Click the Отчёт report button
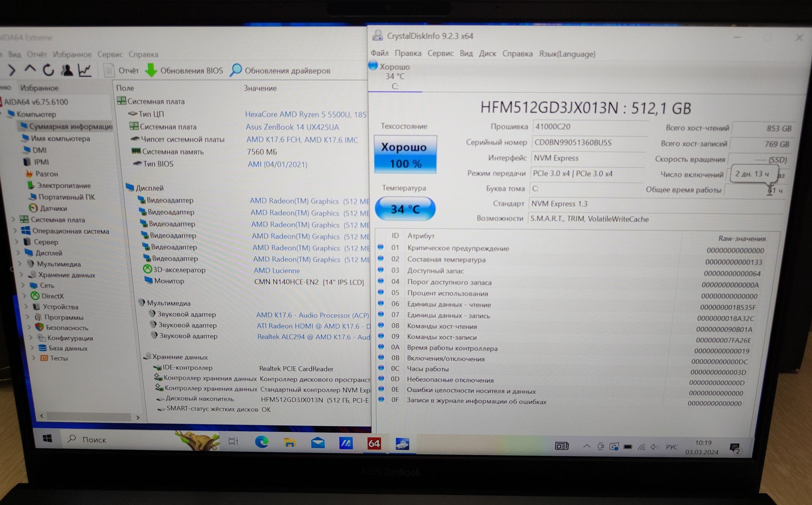The height and width of the screenshot is (505, 812). [121, 71]
